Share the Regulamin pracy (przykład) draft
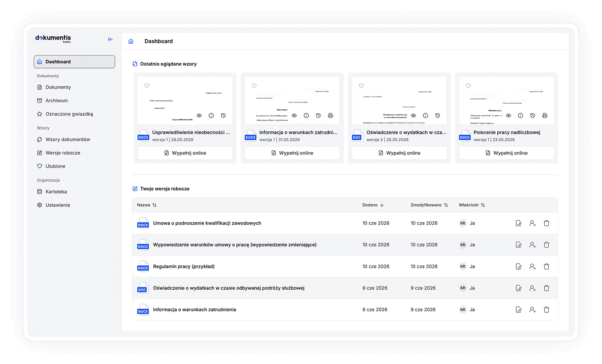The height and width of the screenshot is (364, 602). pos(533,267)
